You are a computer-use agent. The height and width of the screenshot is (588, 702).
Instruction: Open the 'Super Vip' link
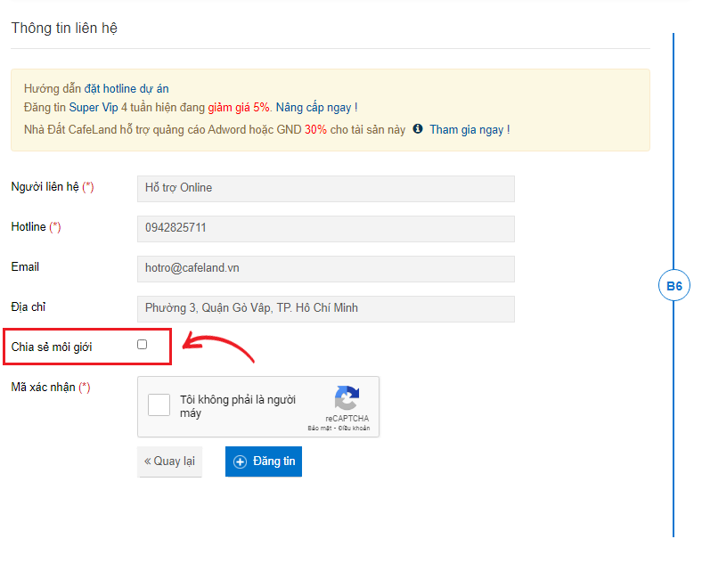pyautogui.click(x=94, y=108)
